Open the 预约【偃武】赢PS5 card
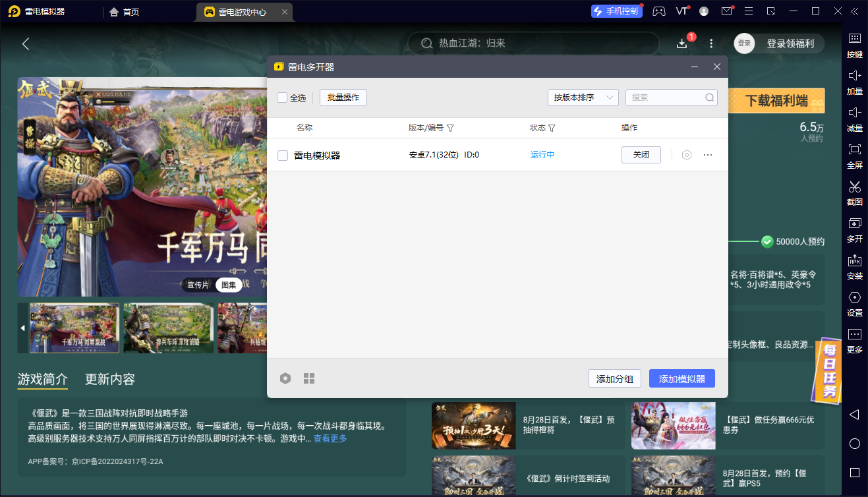Screen dimensions: 868x497 (727, 477)
